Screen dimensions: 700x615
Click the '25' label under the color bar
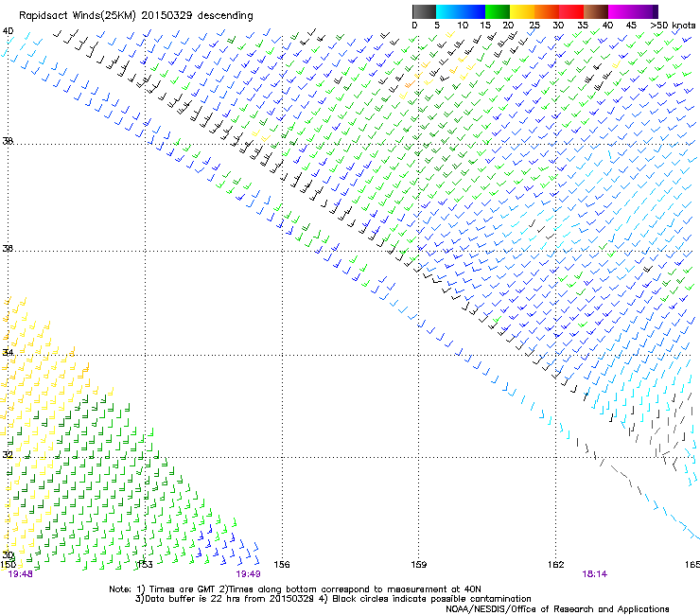pyautogui.click(x=534, y=26)
